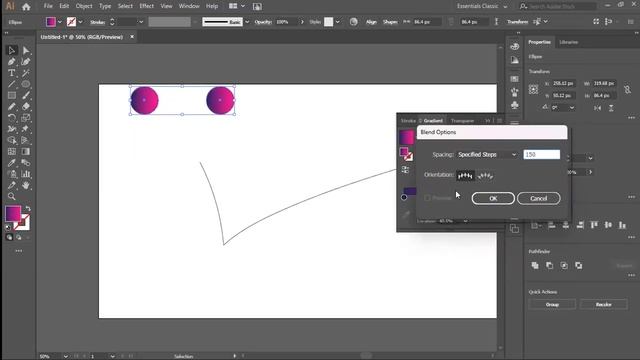Select the Direct Selection tool
The height and width of the screenshot is (360, 640).
pos(26,50)
